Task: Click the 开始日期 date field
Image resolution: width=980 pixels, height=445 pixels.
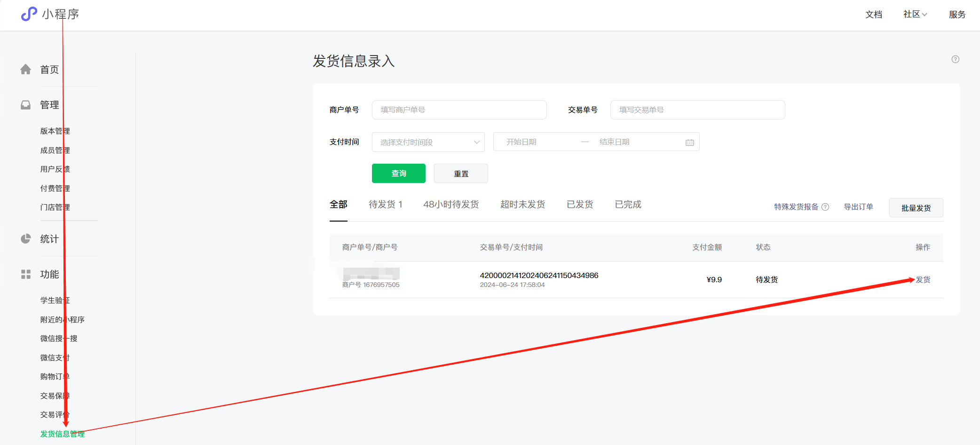Action: [x=522, y=142]
